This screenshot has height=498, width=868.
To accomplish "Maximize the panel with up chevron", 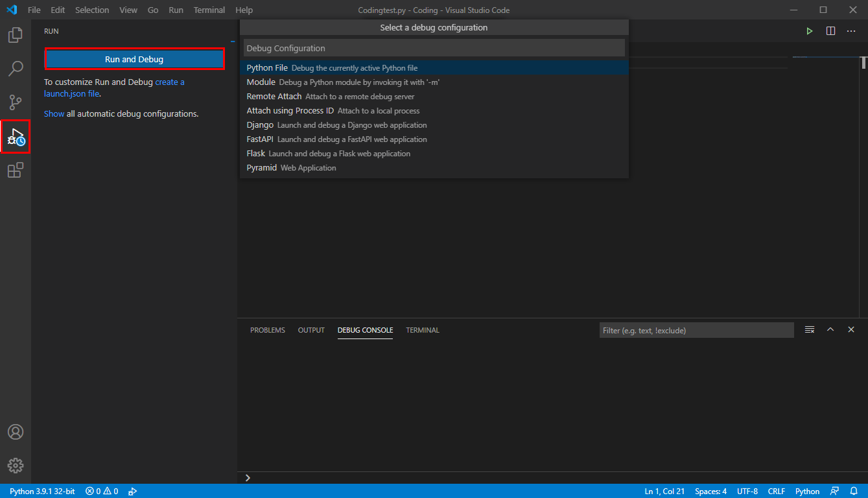I will pos(830,330).
